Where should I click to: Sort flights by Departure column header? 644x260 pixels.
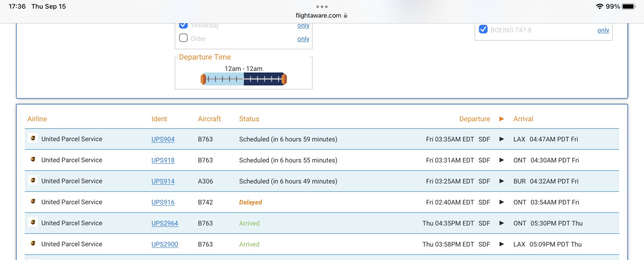(x=474, y=119)
